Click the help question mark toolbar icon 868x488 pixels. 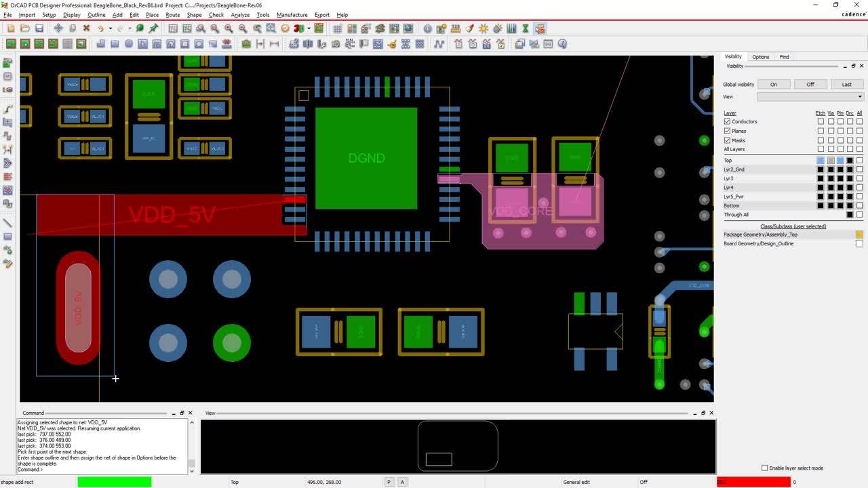(561, 43)
